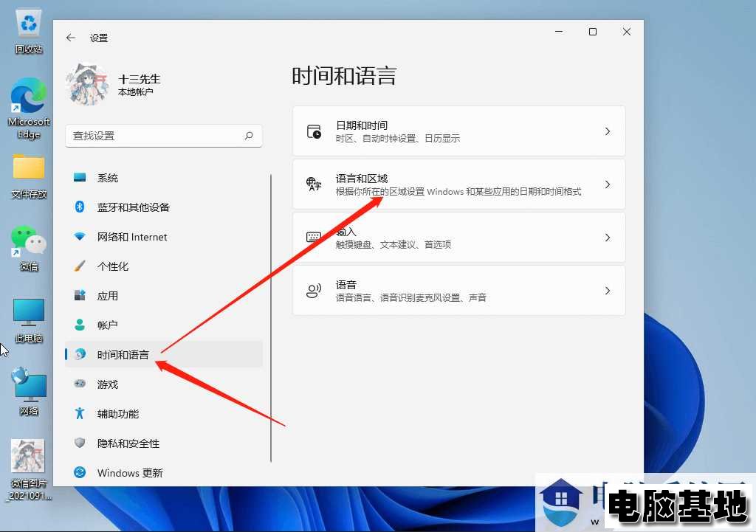The image size is (756, 532).
Task: Open Windows 更新 settings
Action: pyautogui.click(x=164, y=472)
